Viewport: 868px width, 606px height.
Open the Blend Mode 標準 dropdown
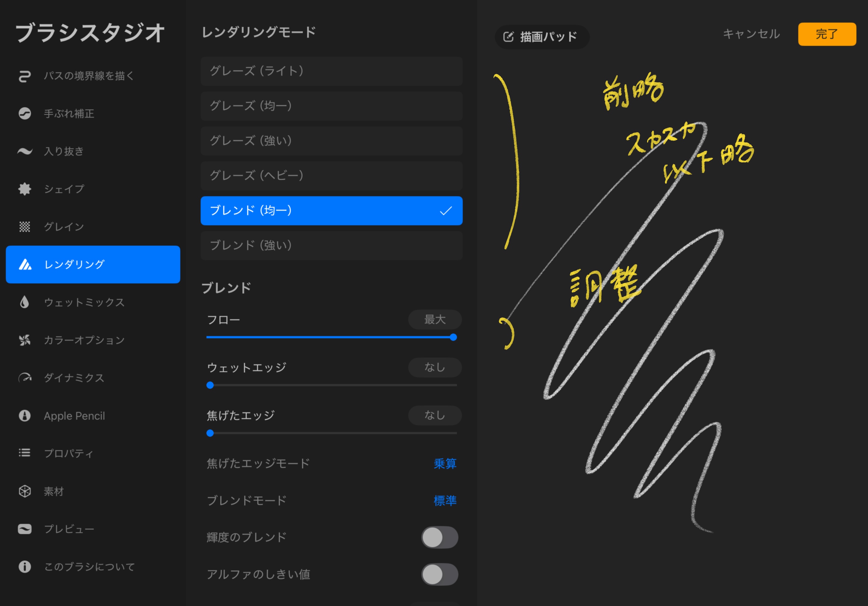coord(444,501)
